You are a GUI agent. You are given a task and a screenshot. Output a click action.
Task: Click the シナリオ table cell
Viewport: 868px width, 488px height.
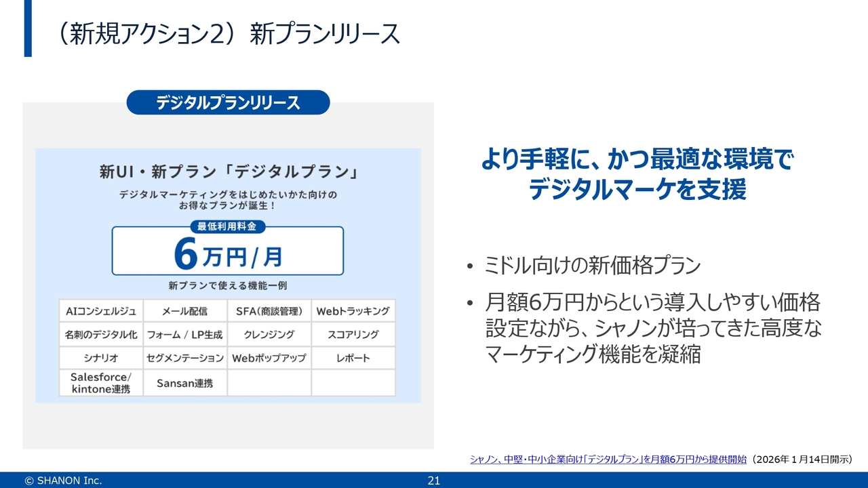pyautogui.click(x=101, y=358)
